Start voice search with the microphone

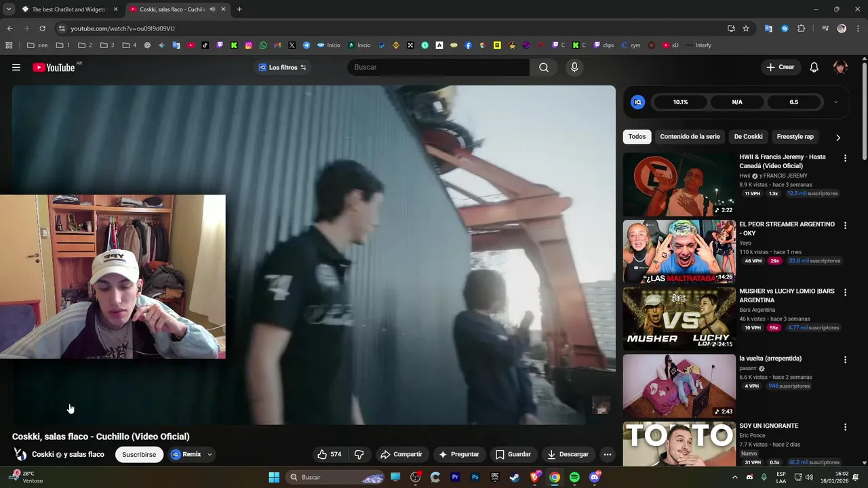click(574, 67)
